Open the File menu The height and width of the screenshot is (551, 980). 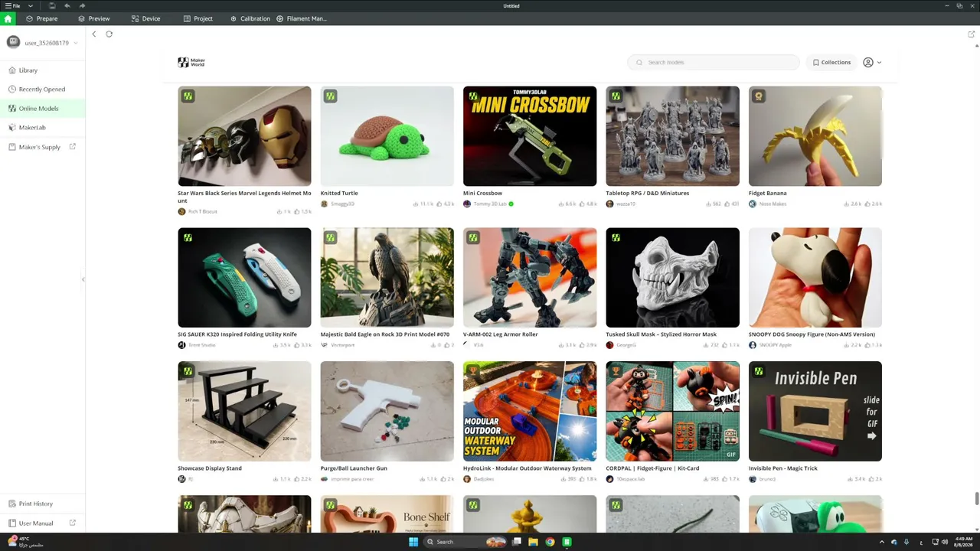[13, 5]
